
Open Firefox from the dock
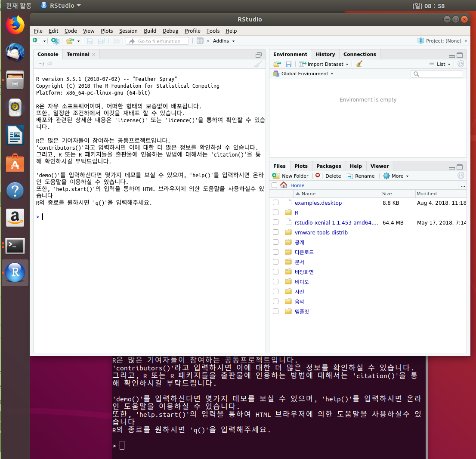[x=15, y=25]
